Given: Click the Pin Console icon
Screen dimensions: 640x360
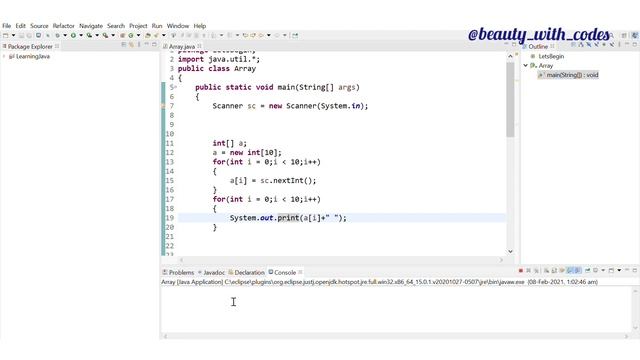Looking at the screenshot, I should tap(588, 271).
